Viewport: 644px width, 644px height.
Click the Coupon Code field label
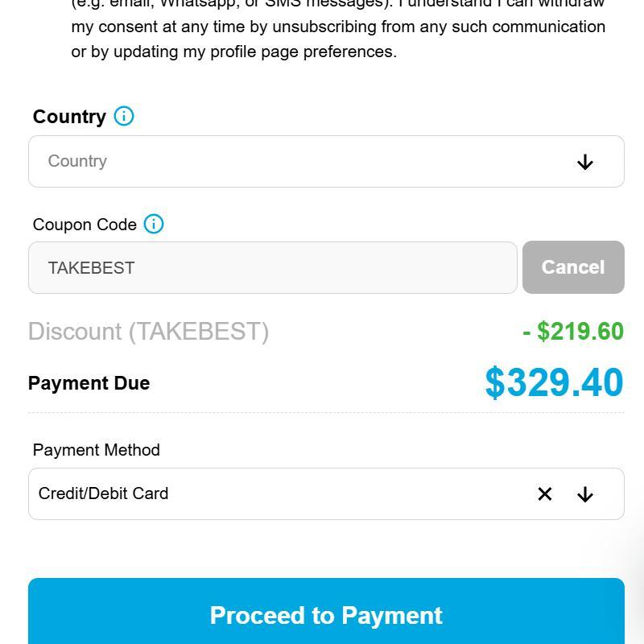(85, 225)
